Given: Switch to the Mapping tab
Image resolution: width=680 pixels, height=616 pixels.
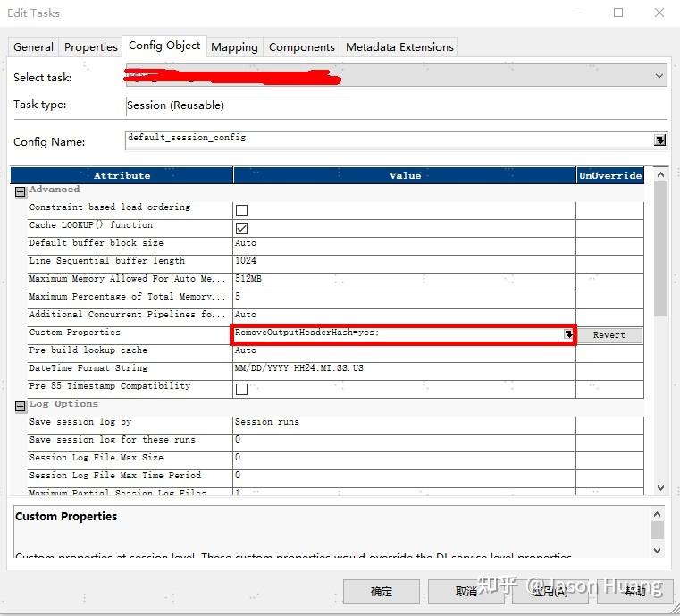Looking at the screenshot, I should (x=234, y=46).
